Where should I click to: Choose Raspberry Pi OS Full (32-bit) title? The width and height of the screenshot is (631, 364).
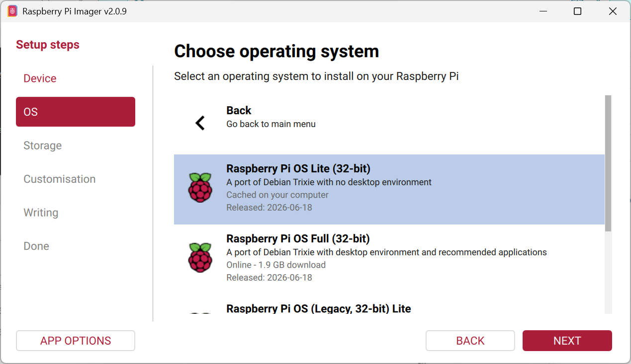pyautogui.click(x=298, y=238)
